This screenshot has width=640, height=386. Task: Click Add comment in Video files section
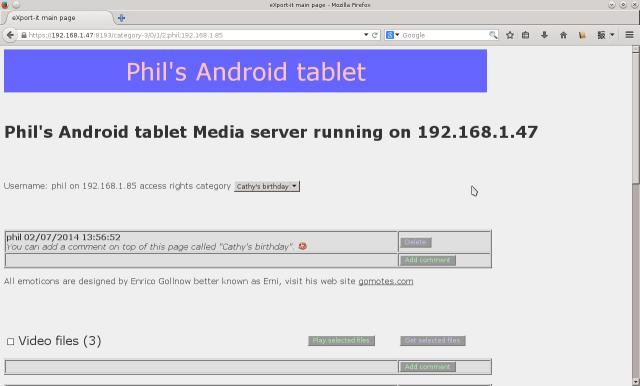coord(427,367)
